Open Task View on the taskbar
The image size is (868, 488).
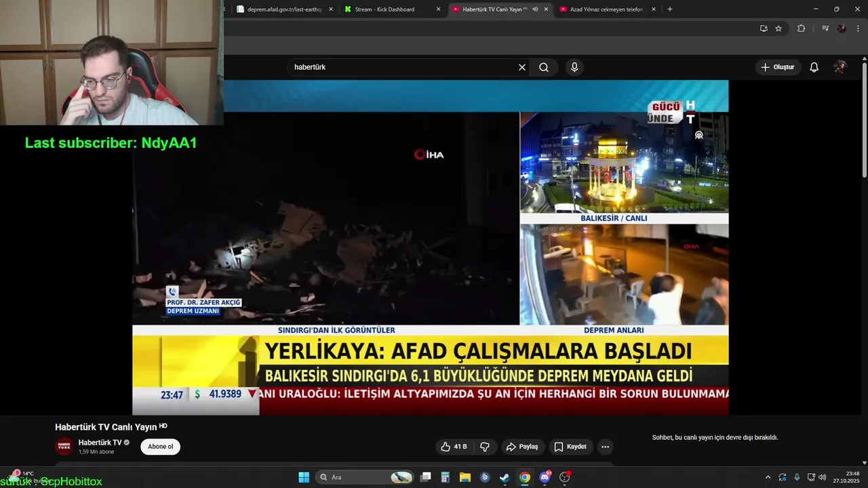[x=426, y=477]
